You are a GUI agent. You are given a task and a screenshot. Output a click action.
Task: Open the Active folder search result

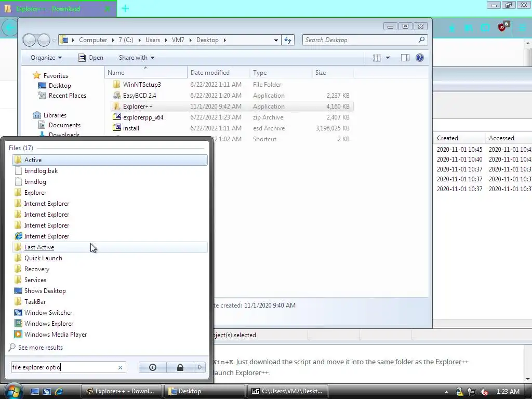pos(110,160)
